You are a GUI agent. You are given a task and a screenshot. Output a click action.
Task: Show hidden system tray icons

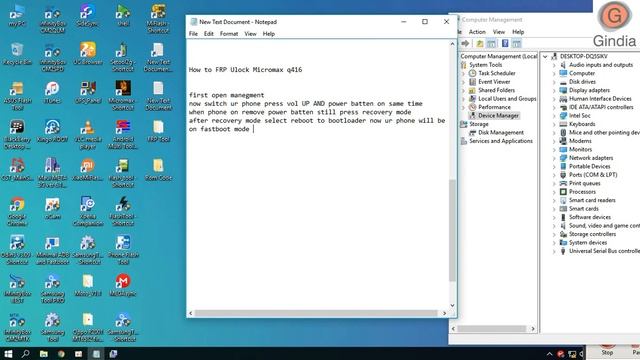coord(549,354)
